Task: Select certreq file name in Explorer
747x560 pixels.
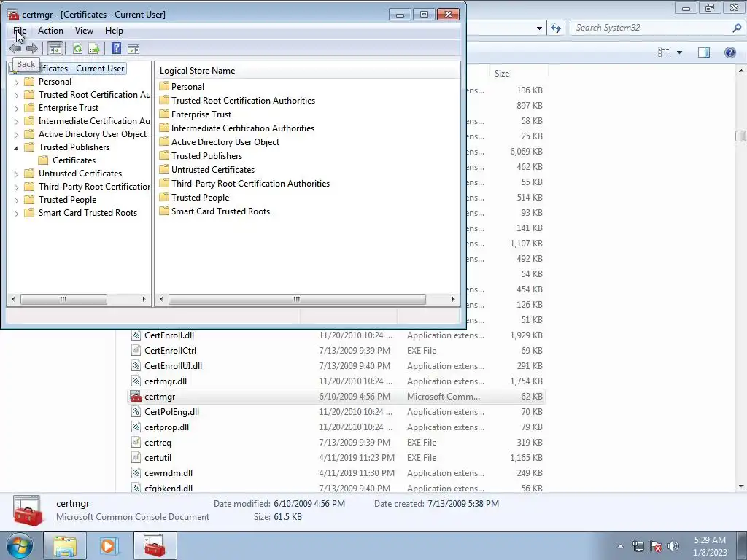Action: pos(158,443)
